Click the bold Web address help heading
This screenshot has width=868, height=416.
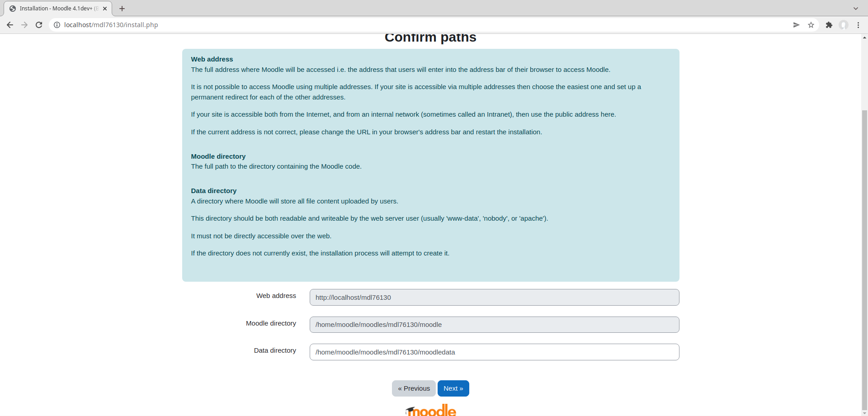point(212,59)
